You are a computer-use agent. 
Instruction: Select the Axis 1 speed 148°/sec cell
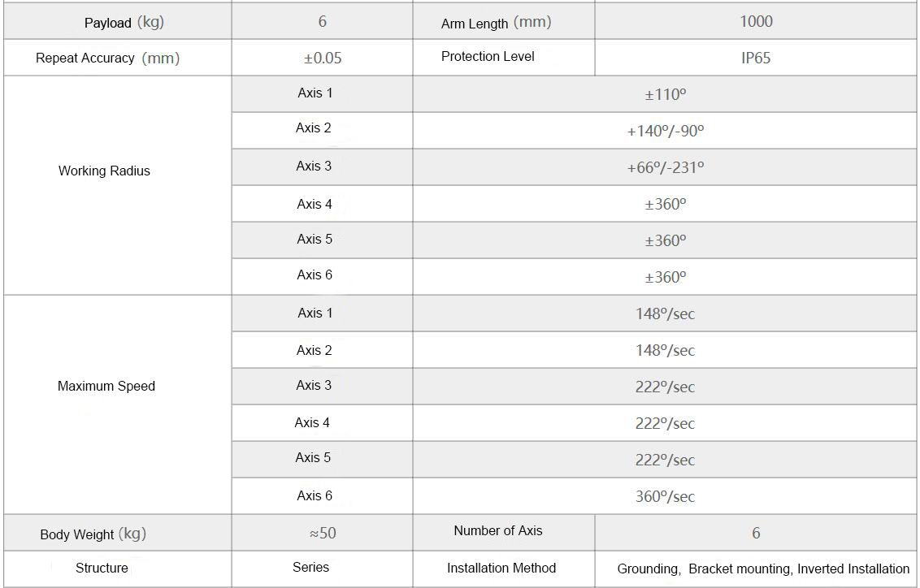(666, 313)
